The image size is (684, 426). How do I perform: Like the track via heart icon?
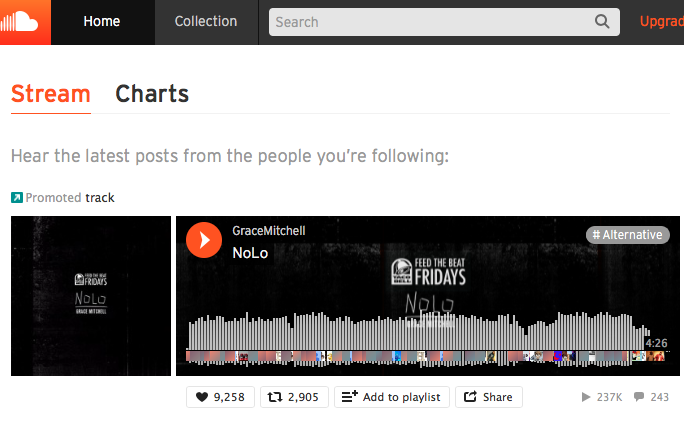202,397
